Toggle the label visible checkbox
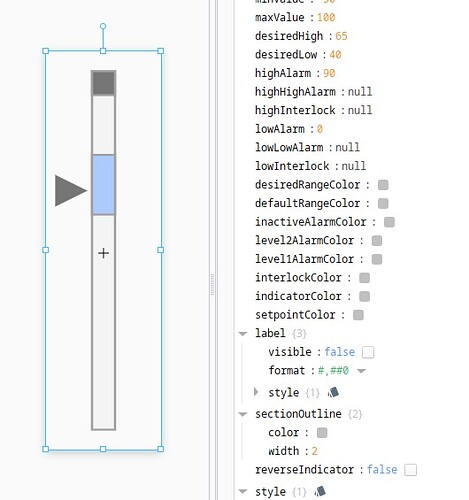Viewport: 469px width, 500px height. click(x=368, y=352)
